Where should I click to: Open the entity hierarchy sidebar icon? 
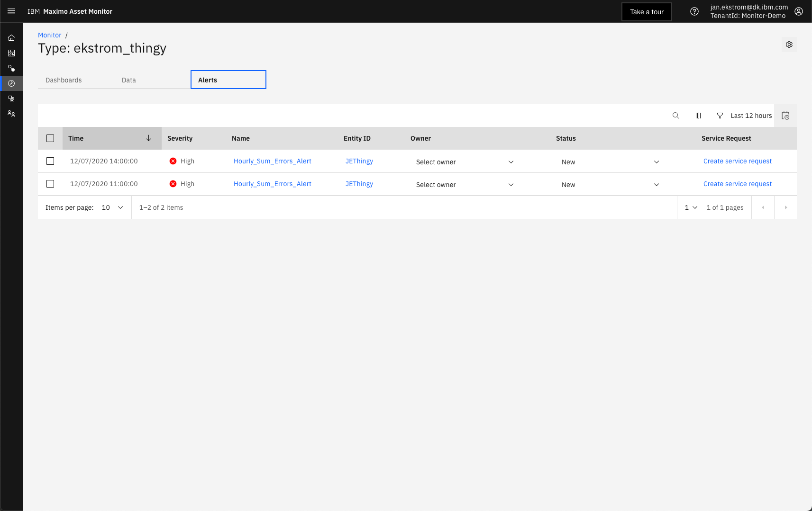click(x=11, y=99)
